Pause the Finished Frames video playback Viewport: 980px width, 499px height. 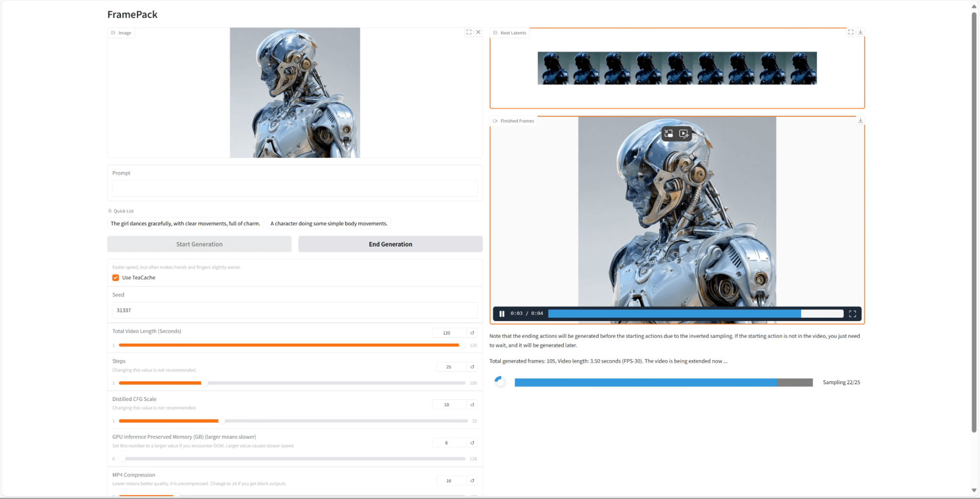(502, 314)
